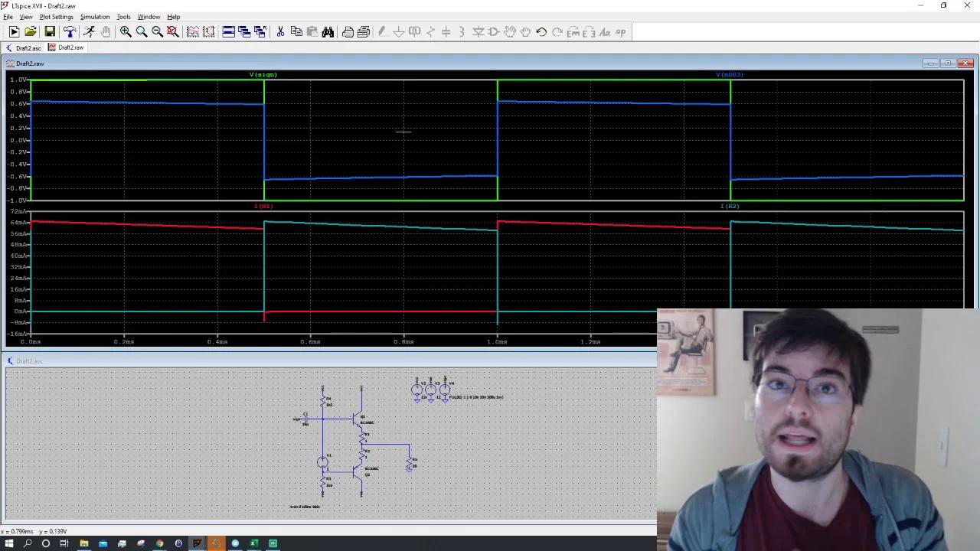The height and width of the screenshot is (551, 980).
Task: Open Excel from the taskbar
Action: coord(254,543)
